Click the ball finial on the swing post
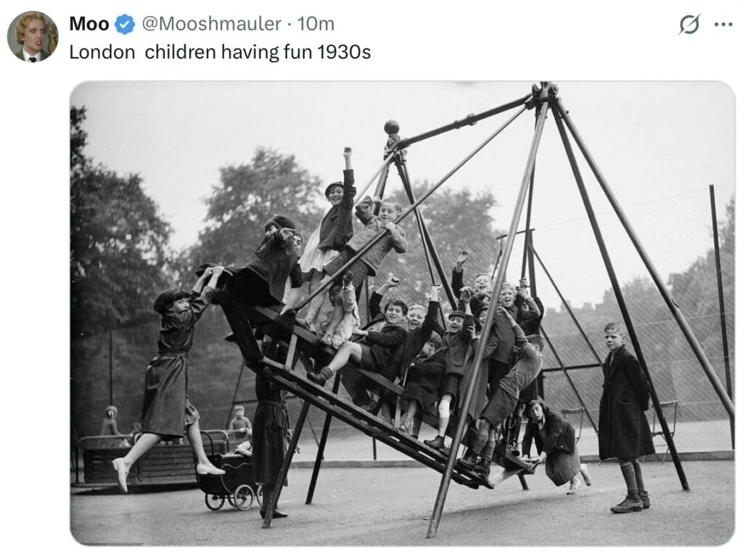The width and height of the screenshot is (743, 560). pyautogui.click(x=391, y=127)
